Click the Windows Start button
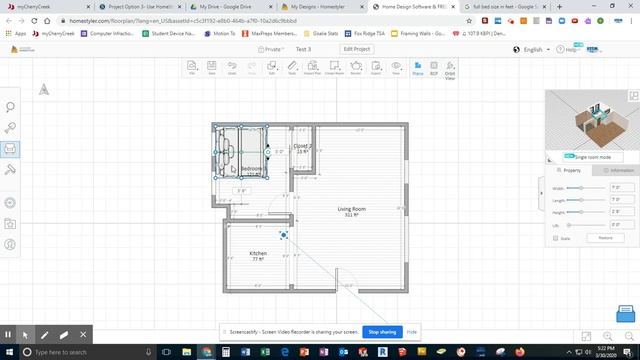 coord(9,352)
